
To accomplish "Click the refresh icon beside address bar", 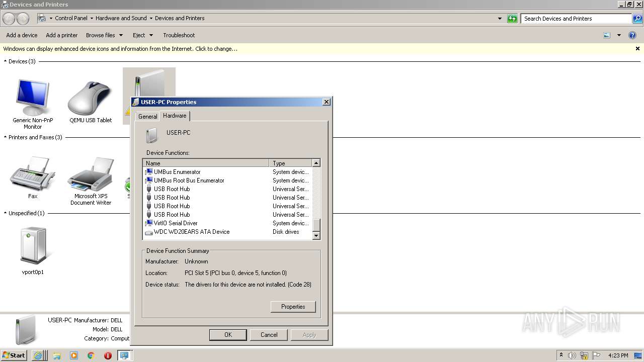I will click(x=512, y=19).
